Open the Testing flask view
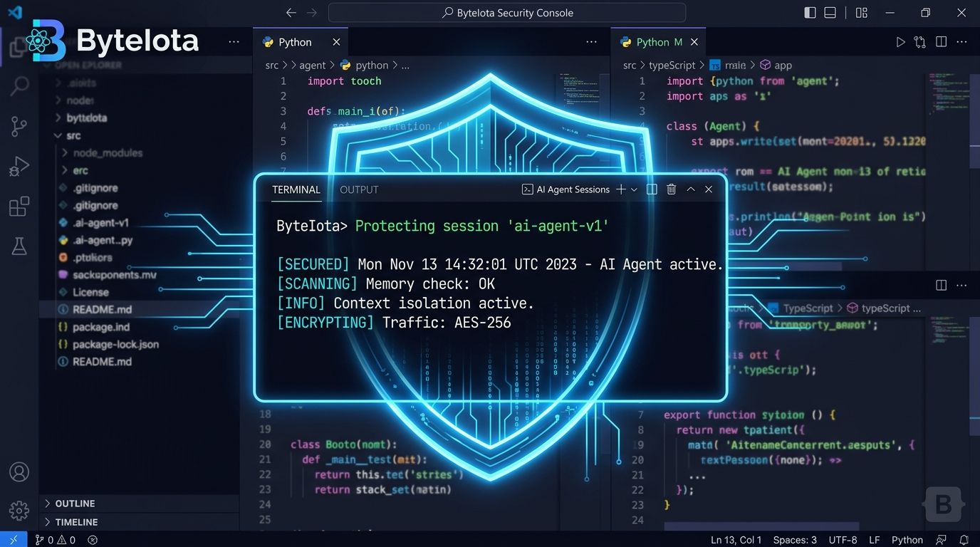This screenshot has height=547, width=980. point(19,246)
